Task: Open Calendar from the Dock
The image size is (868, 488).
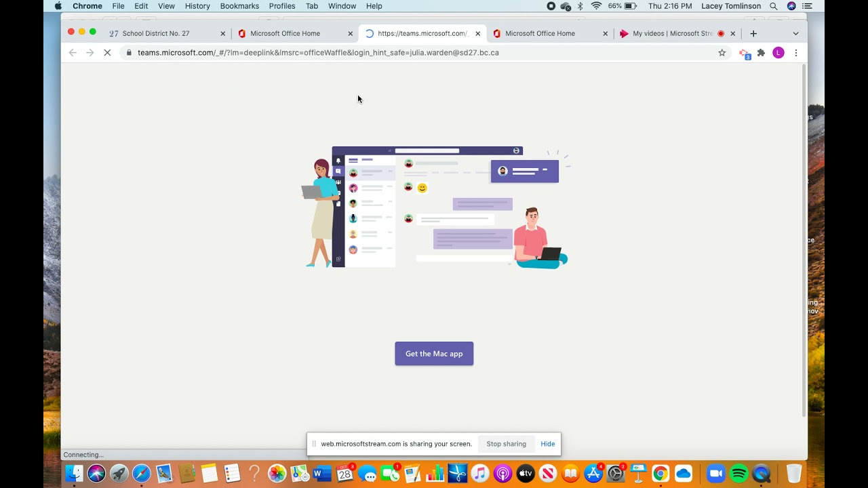Action: click(345, 473)
